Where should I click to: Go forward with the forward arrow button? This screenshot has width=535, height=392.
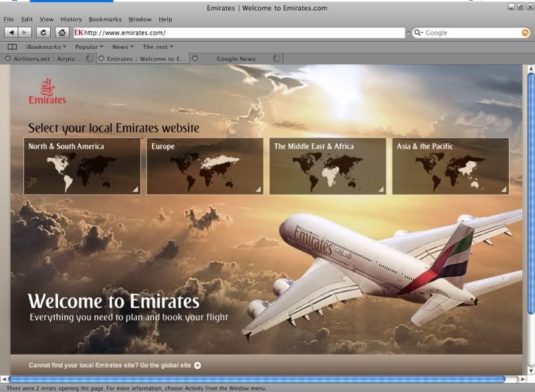(25, 33)
